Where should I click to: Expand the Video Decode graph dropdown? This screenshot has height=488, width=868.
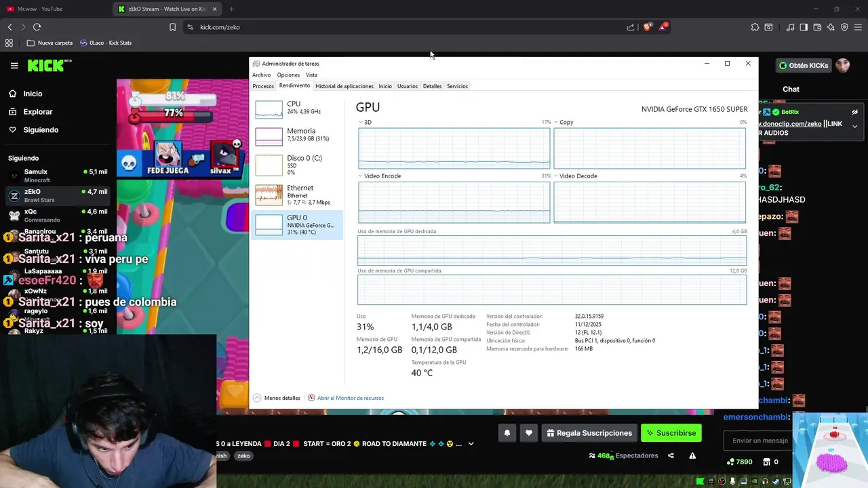coord(556,176)
